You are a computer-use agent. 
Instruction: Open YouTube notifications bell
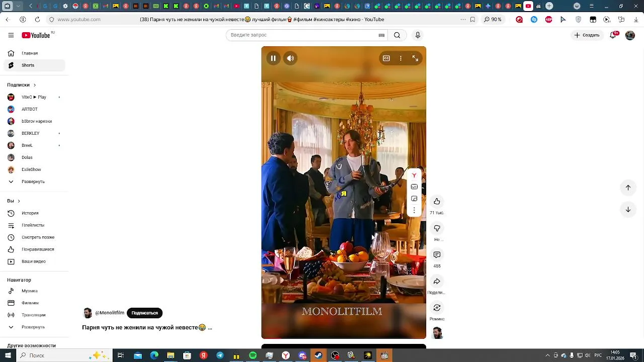(613, 35)
